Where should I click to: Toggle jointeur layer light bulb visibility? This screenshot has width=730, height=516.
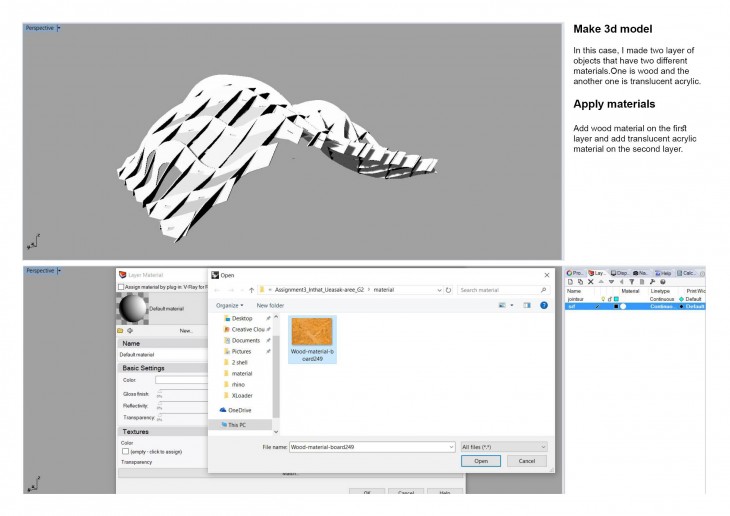point(603,299)
